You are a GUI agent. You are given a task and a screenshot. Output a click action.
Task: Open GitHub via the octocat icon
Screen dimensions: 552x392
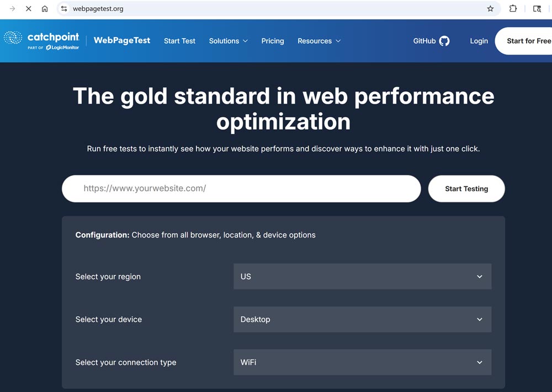(x=445, y=40)
